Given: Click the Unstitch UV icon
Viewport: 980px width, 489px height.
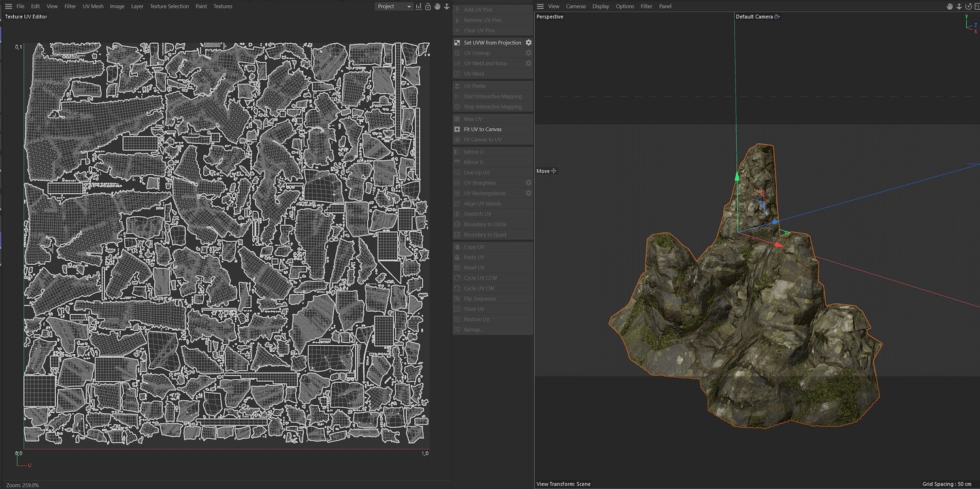Looking at the screenshot, I should pyautogui.click(x=457, y=214).
